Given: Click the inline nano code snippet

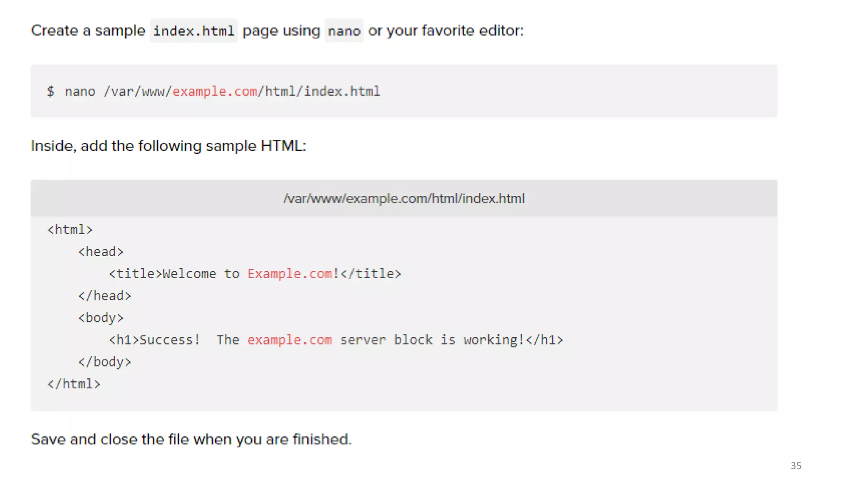Looking at the screenshot, I should click(x=344, y=30).
